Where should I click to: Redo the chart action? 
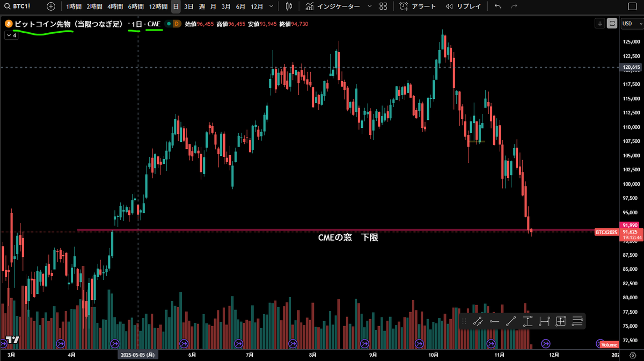point(514,6)
